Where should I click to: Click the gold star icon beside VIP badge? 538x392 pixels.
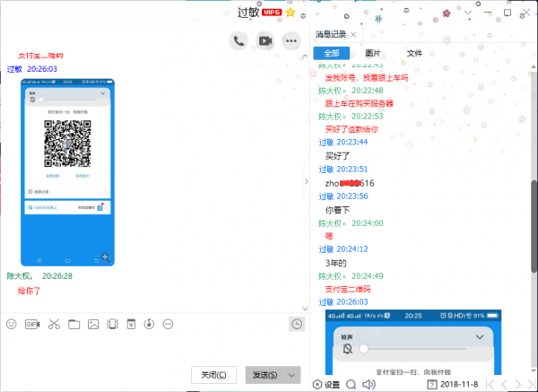(x=291, y=13)
